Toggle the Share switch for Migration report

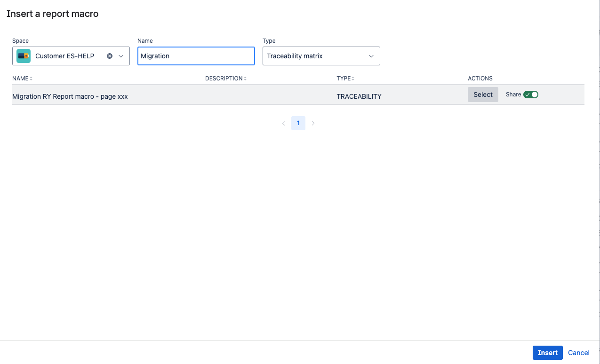(530, 95)
